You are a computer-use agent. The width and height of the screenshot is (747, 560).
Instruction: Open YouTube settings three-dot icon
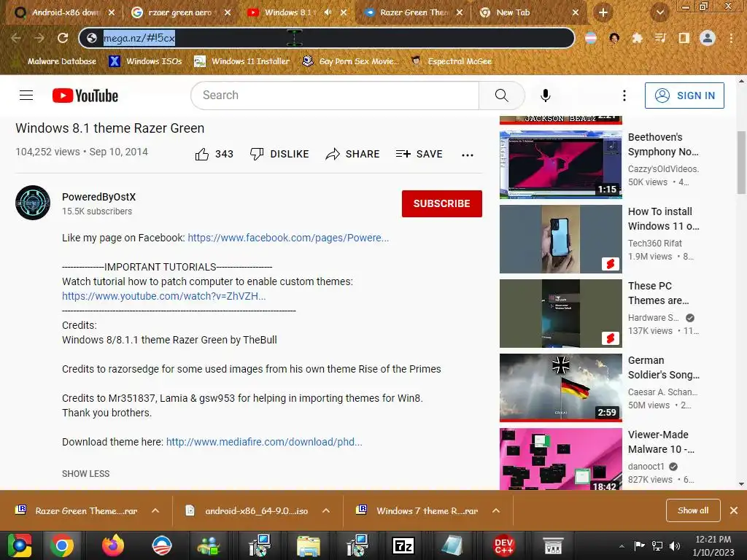click(624, 96)
